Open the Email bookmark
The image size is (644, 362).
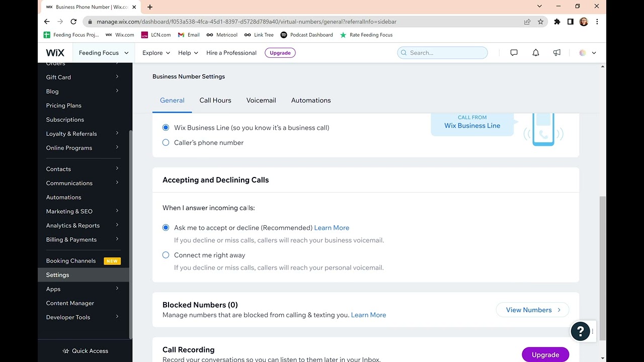189,35
